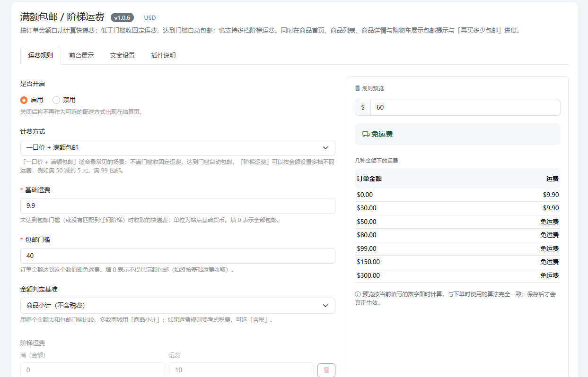Click the v1.0.6 version badge
The height and width of the screenshot is (377, 588).
pyautogui.click(x=122, y=18)
